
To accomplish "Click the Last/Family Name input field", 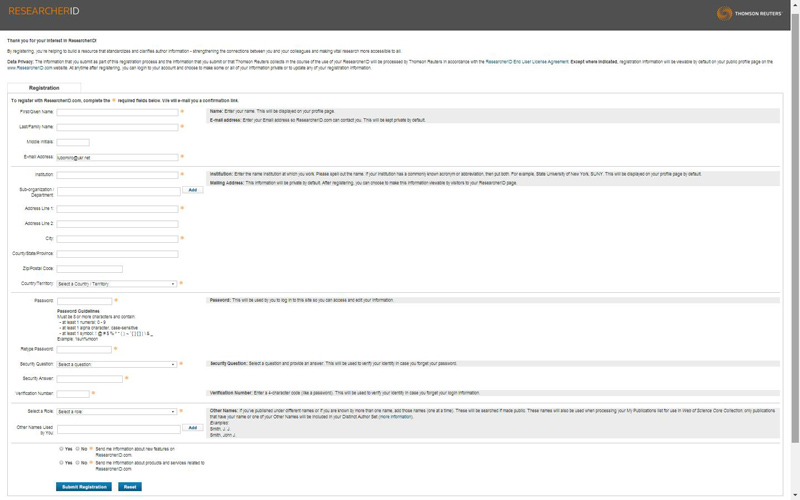I will point(117,127).
